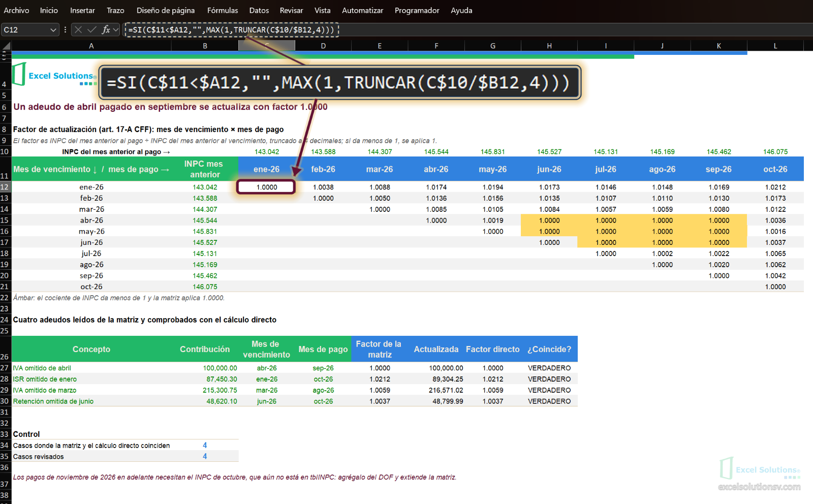Click the Excel Solutions logo top left
This screenshot has width=813, height=504.
54,75
